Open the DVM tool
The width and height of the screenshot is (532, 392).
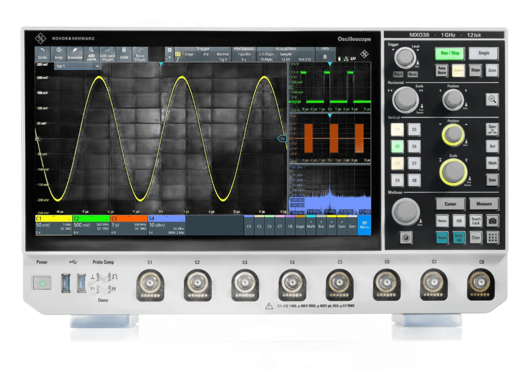coord(124,54)
